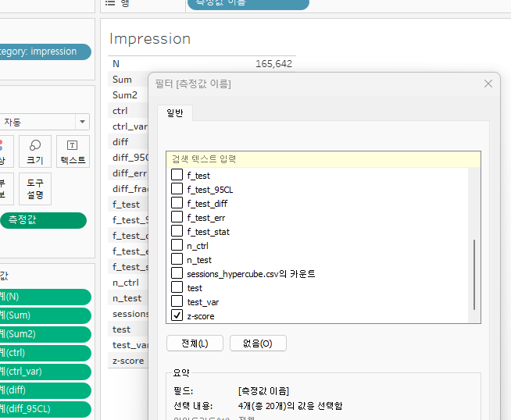Enable the test_var checkbox
This screenshot has width=511, height=420.
[177, 301]
